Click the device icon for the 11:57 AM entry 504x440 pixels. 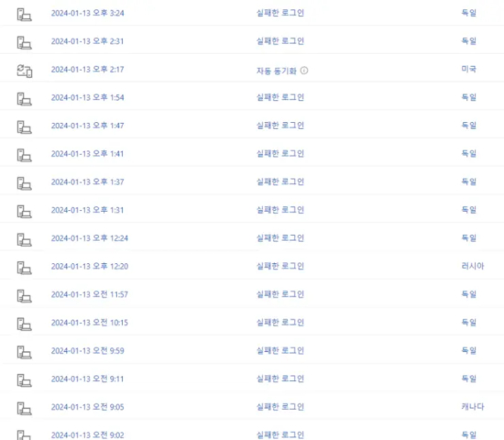[x=25, y=296]
